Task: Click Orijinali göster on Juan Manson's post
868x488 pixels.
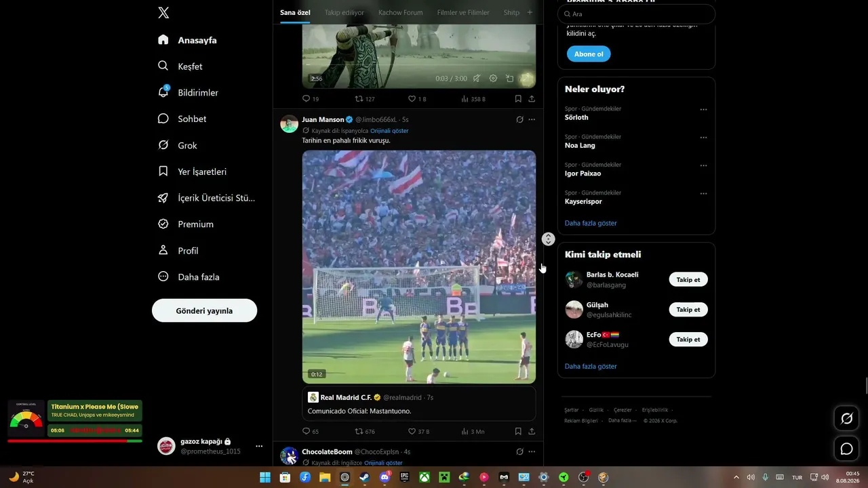Action: [x=389, y=131]
